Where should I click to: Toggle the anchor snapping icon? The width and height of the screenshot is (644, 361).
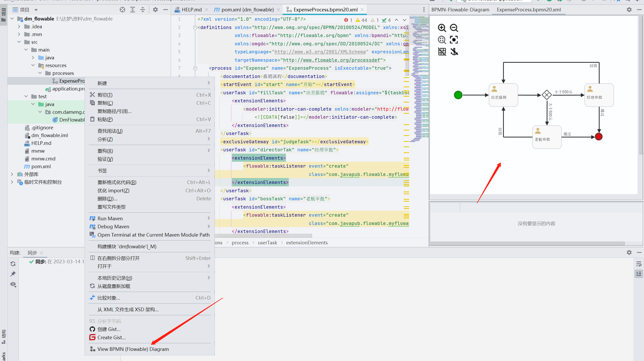pos(454,52)
